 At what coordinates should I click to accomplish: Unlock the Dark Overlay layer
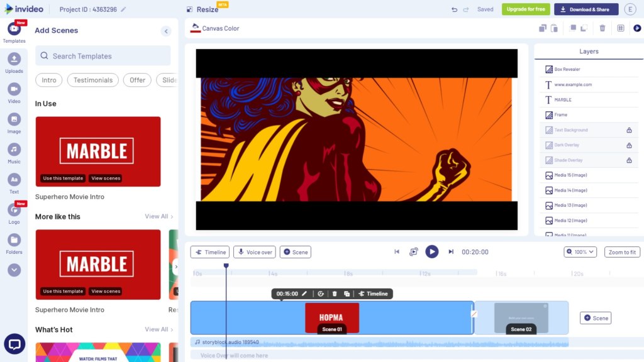pyautogui.click(x=629, y=145)
